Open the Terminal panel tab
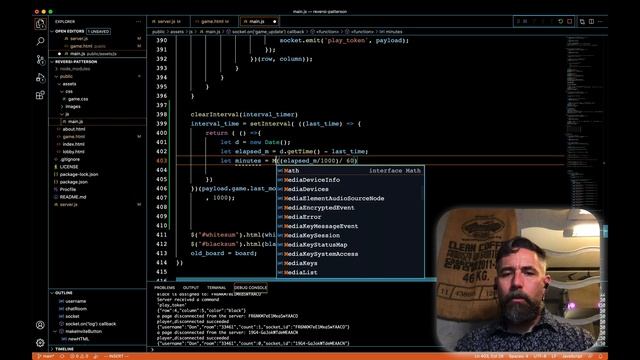 (x=216, y=288)
